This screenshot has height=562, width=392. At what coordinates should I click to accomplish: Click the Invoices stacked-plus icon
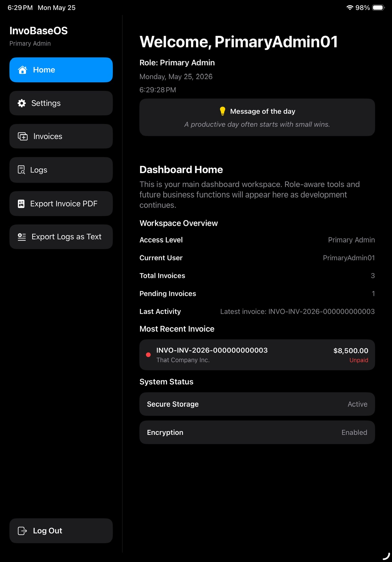pos(23,136)
